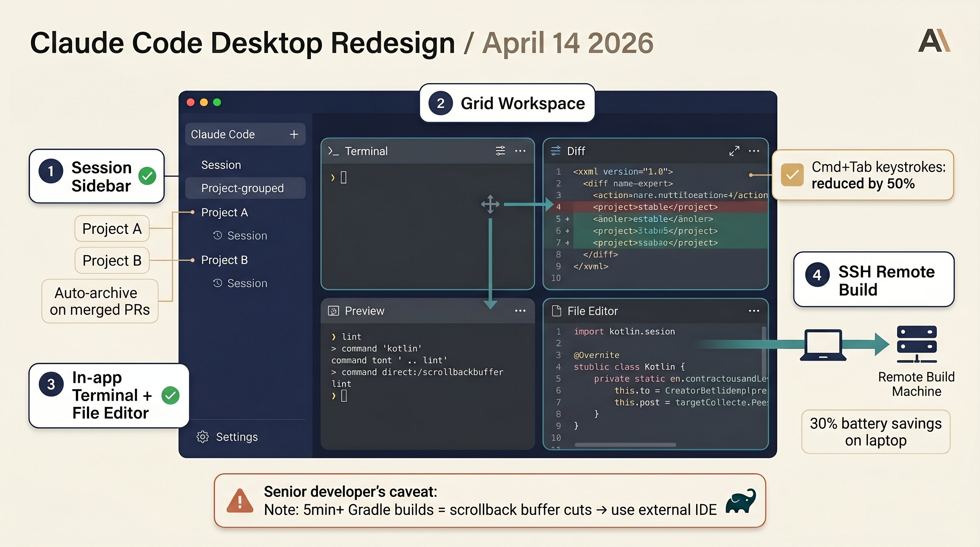Viewport: 980px width, 547px height.
Task: Click the Diff panel compare icon
Action: pyautogui.click(x=556, y=151)
